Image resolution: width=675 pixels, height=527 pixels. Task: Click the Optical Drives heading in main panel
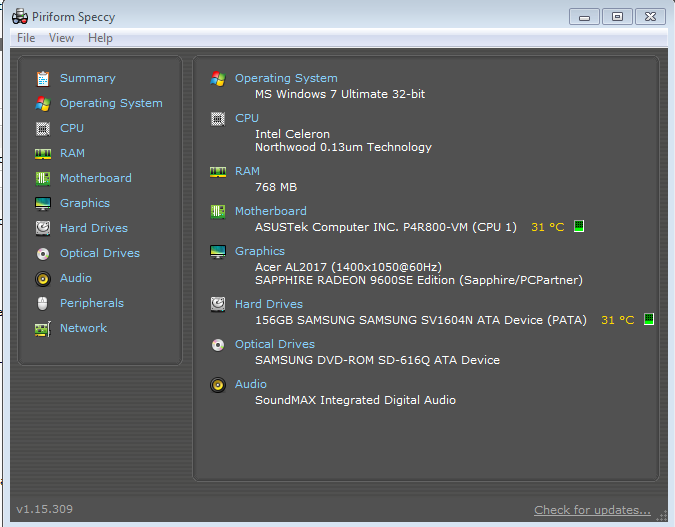[x=275, y=344]
